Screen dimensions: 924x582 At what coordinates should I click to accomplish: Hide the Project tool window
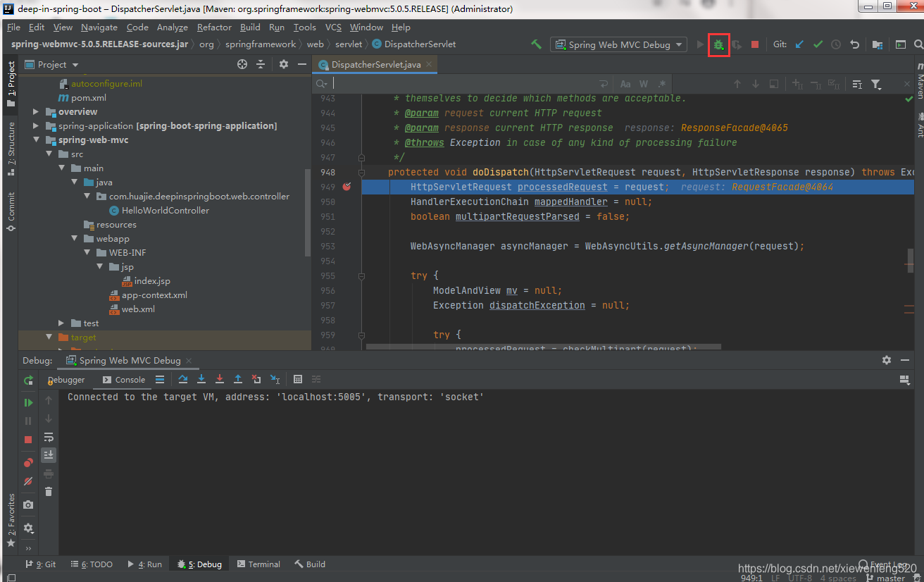point(302,64)
